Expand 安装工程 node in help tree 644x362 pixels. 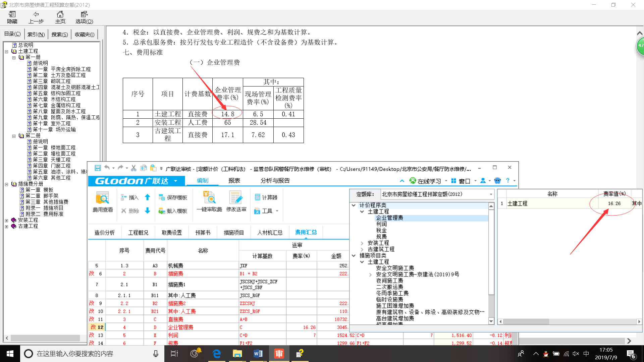[x=6, y=221]
